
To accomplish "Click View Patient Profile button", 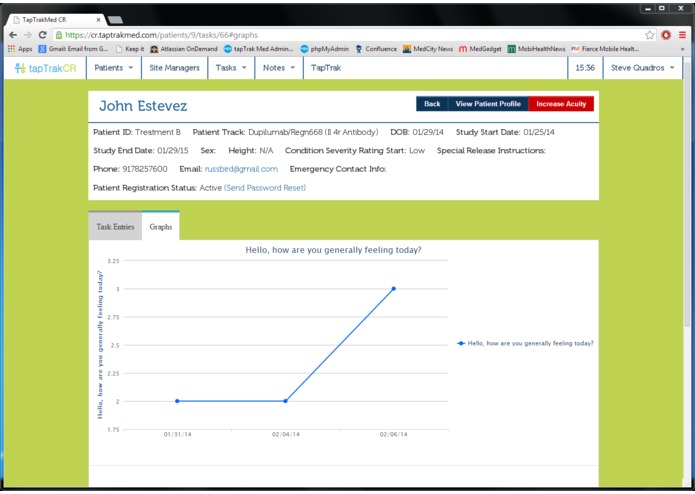I will [x=488, y=104].
